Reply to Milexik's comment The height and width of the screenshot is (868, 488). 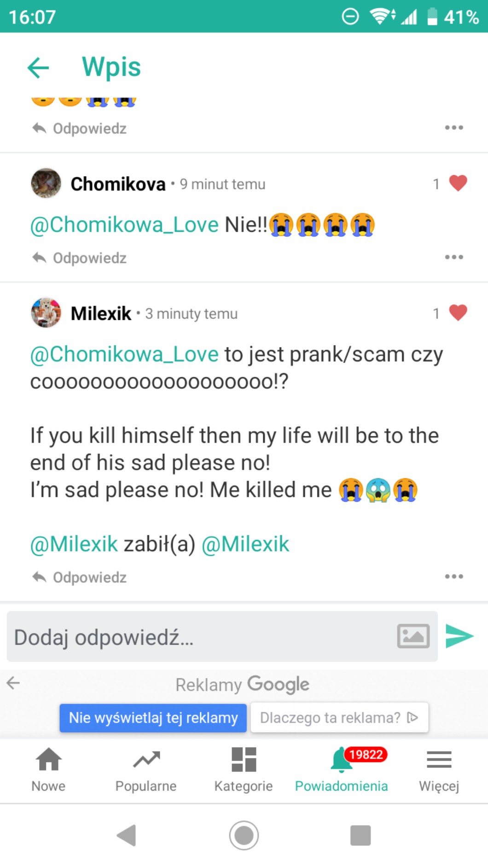(x=80, y=577)
